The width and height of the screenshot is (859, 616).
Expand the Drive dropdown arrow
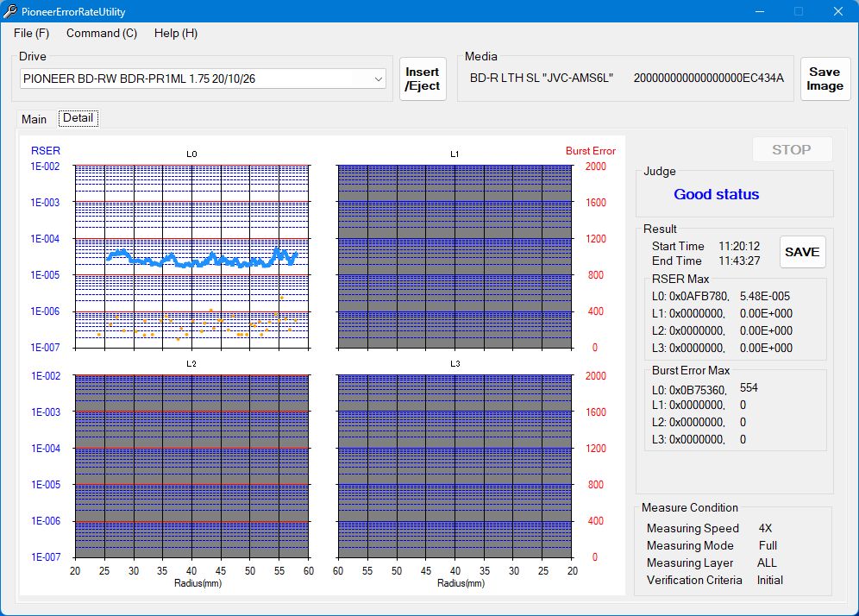[x=379, y=79]
